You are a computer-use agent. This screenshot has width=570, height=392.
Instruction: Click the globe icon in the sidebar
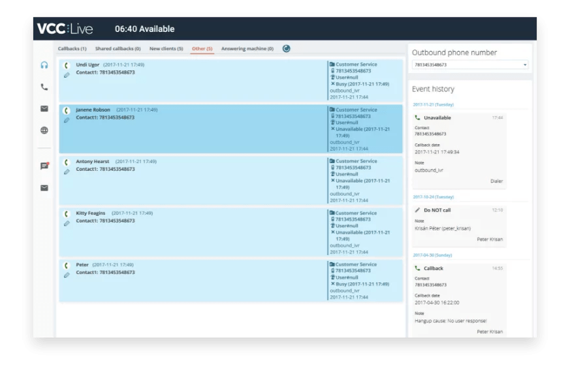(x=44, y=132)
